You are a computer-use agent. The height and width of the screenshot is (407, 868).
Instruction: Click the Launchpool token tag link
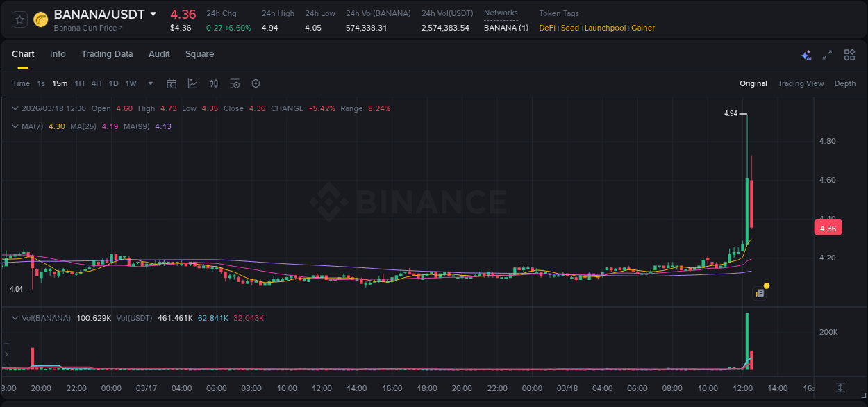pyautogui.click(x=605, y=28)
